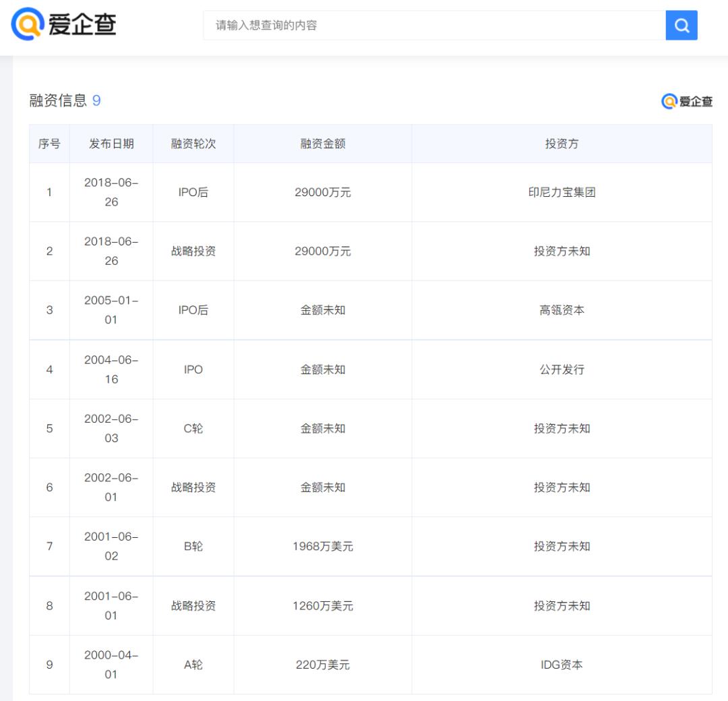728x701 pixels.
Task: Click date 2004-06-16
Action: click(x=111, y=369)
